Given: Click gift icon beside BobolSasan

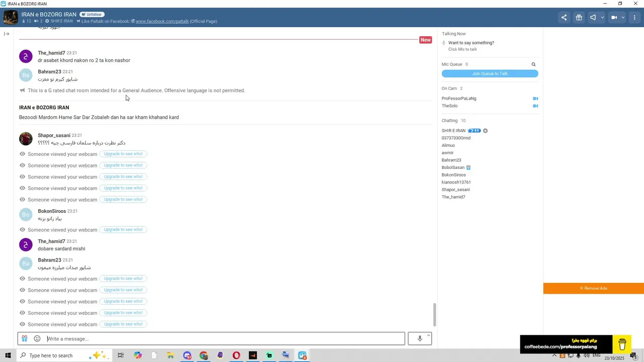Looking at the screenshot, I should (x=468, y=167).
